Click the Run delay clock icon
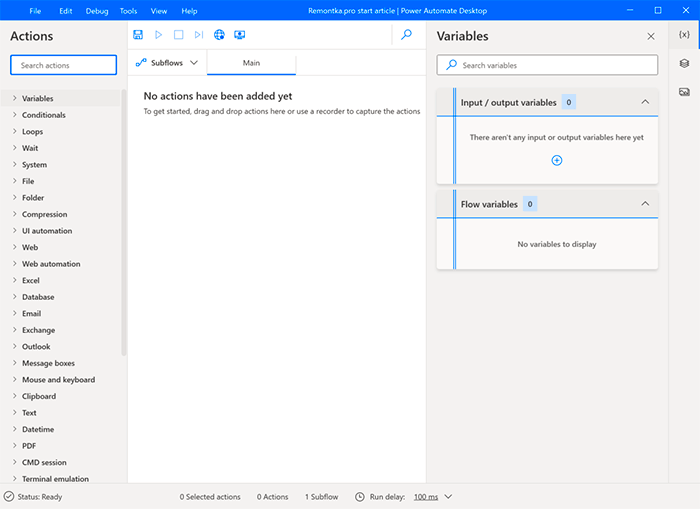700x509 pixels. click(x=360, y=496)
